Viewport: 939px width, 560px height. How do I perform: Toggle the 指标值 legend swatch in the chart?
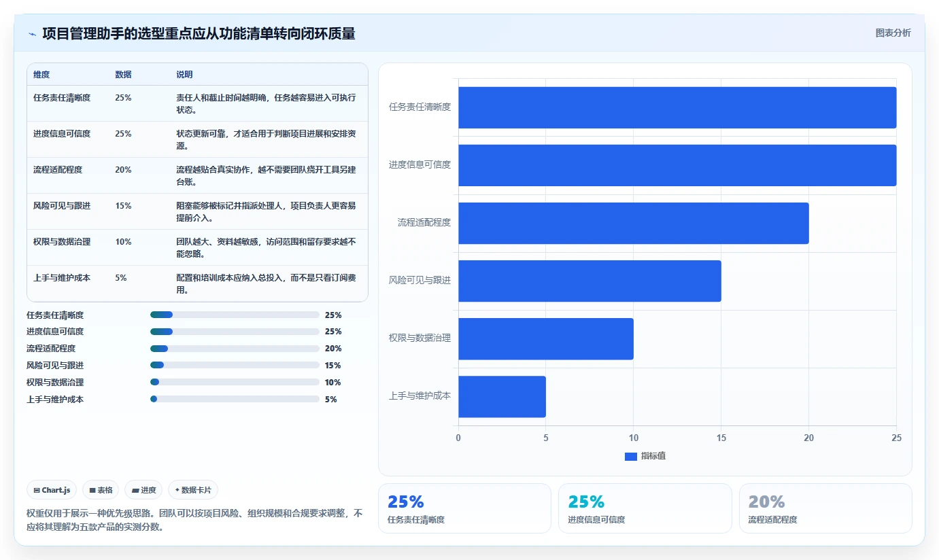630,456
